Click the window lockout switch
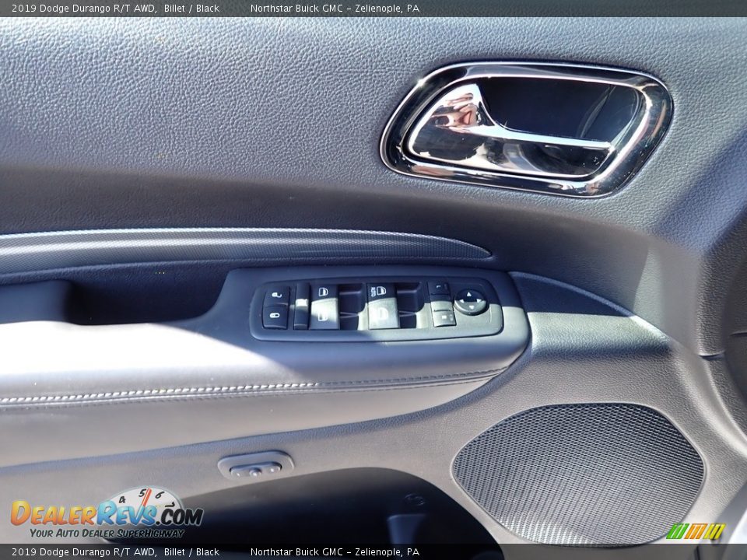This screenshot has height=560, width=747. [302, 306]
